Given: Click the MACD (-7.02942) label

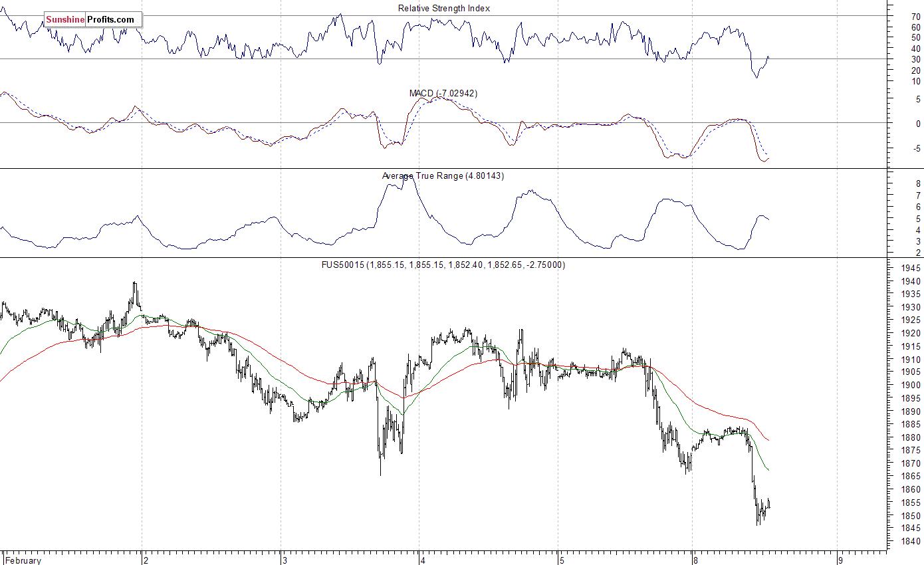Looking at the screenshot, I should [x=443, y=93].
